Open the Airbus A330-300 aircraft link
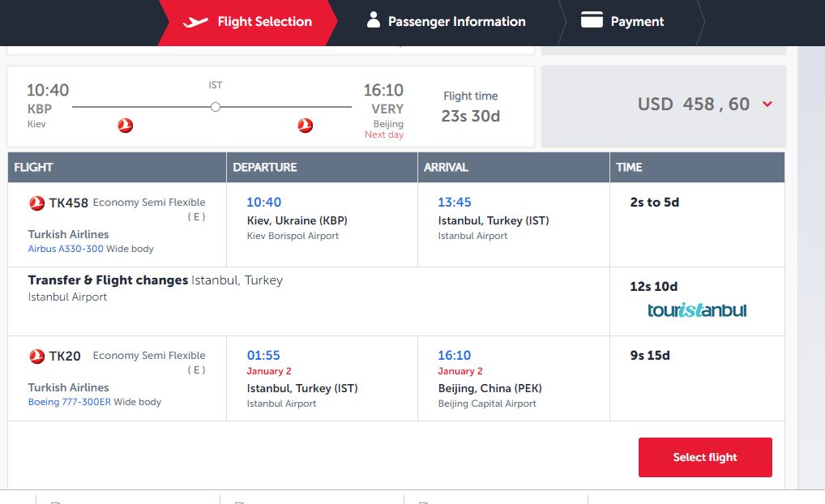The height and width of the screenshot is (504, 825). coord(66,249)
